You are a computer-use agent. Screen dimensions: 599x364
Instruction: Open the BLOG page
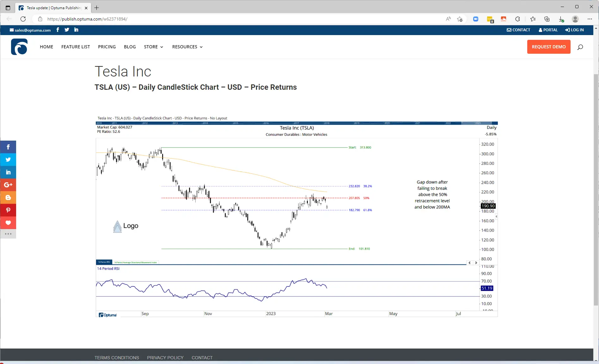pyautogui.click(x=130, y=47)
